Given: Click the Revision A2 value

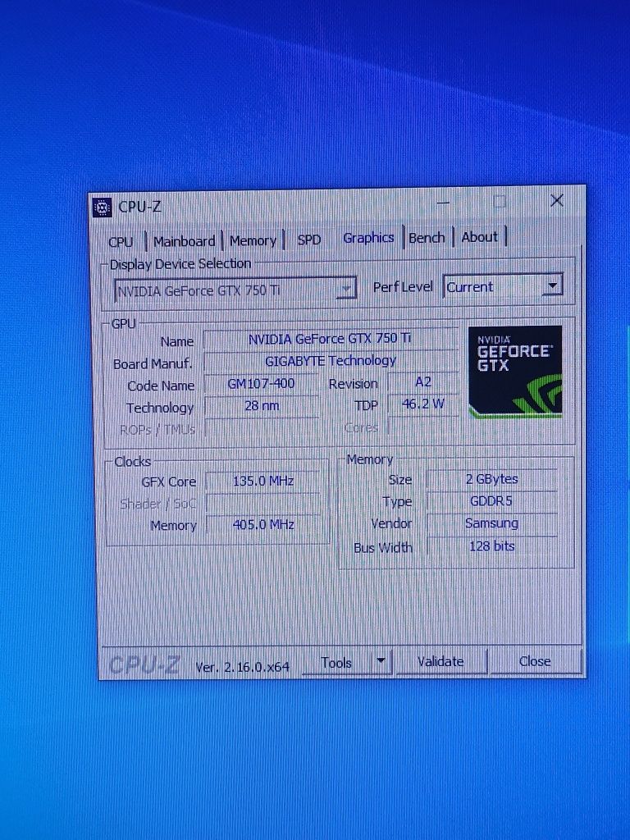Looking at the screenshot, I should [x=422, y=382].
